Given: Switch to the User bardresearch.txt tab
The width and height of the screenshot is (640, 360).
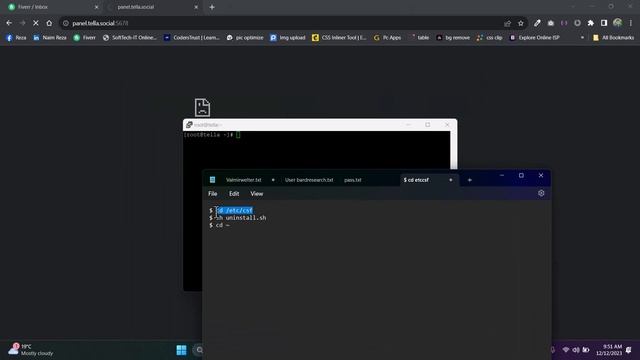Looking at the screenshot, I should [309, 180].
